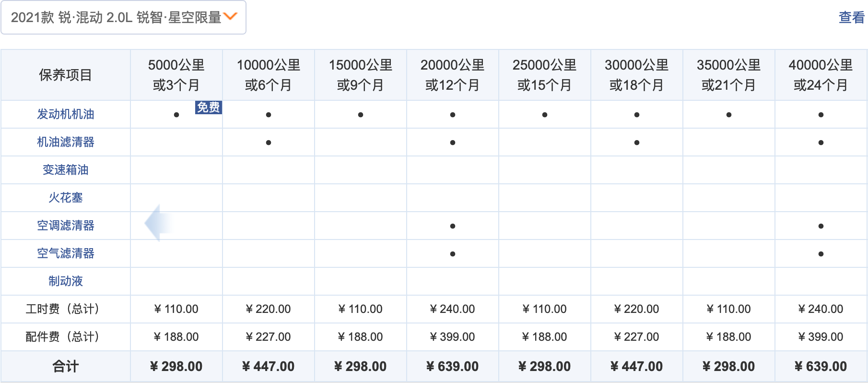Click the orange chevron arrow on model selector
This screenshot has height=383, width=868.
pyautogui.click(x=230, y=17)
